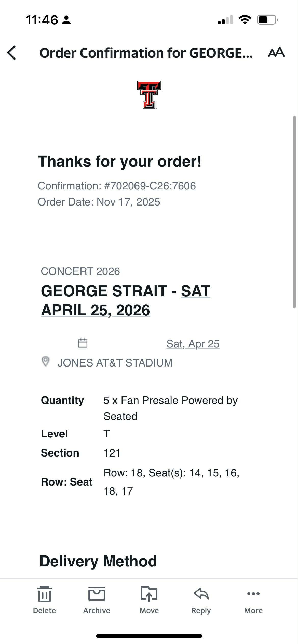Image resolution: width=298 pixels, height=644 pixels.
Task: Tap the location pin beside Jones AT&T Stadium
Action: pyautogui.click(x=45, y=361)
